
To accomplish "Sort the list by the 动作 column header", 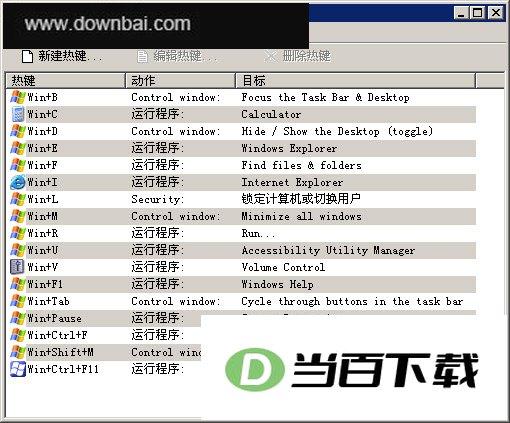I will [181, 81].
